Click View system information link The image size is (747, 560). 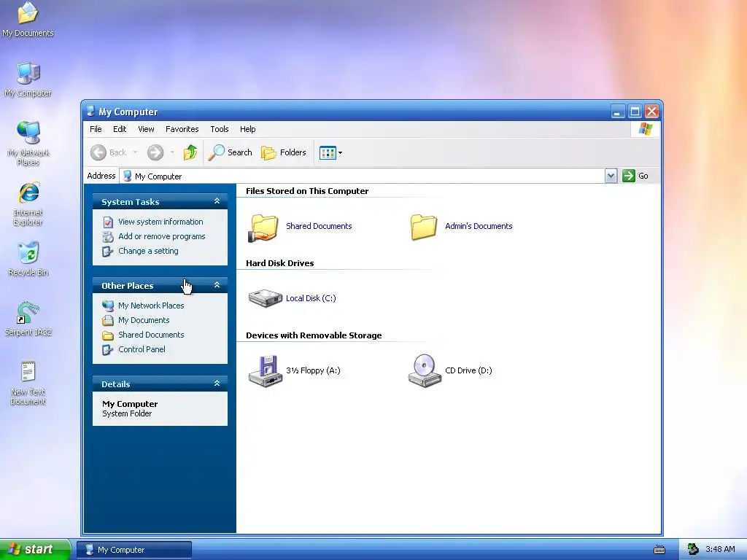[160, 222]
